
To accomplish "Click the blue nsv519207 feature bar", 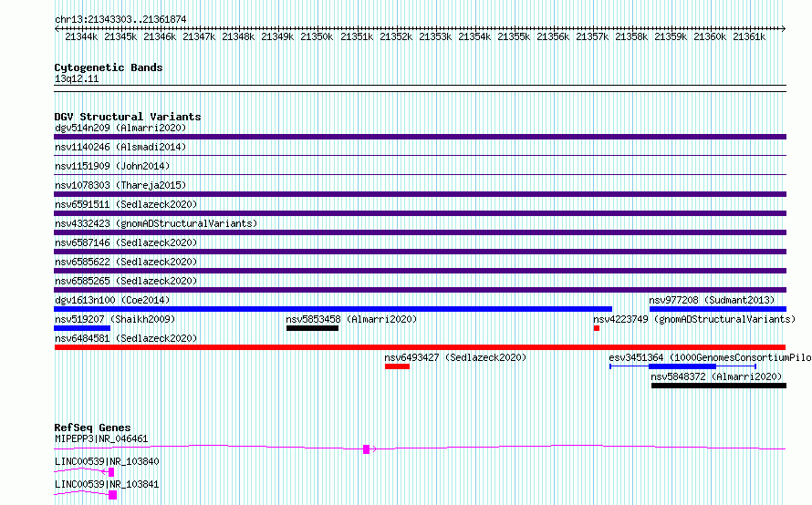I will pos(82,328).
